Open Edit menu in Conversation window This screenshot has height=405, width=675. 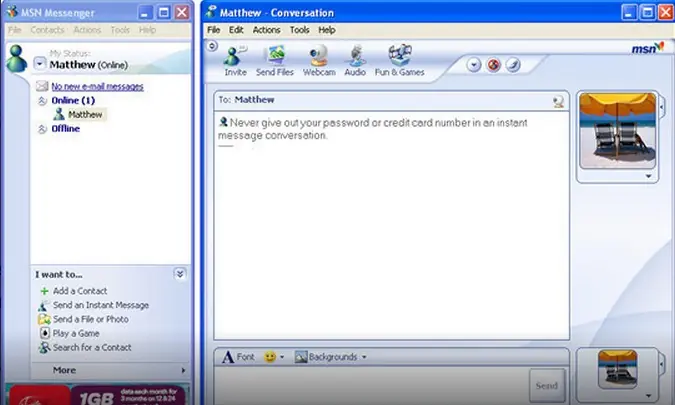pos(236,30)
